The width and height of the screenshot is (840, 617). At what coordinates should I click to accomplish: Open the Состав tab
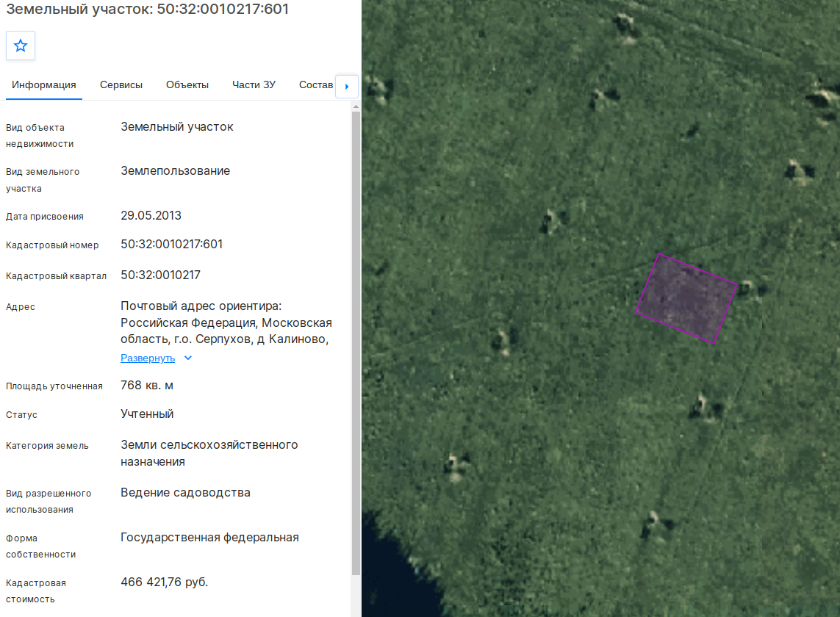click(x=316, y=85)
